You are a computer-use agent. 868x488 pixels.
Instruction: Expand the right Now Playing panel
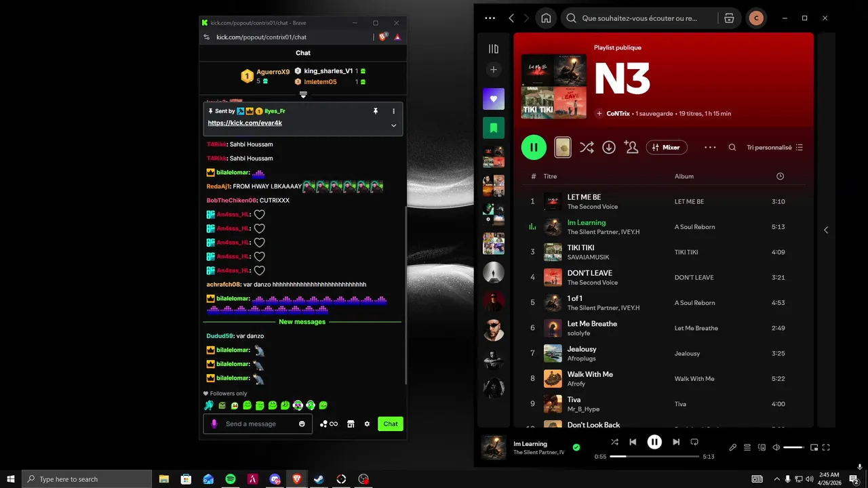pyautogui.click(x=826, y=230)
